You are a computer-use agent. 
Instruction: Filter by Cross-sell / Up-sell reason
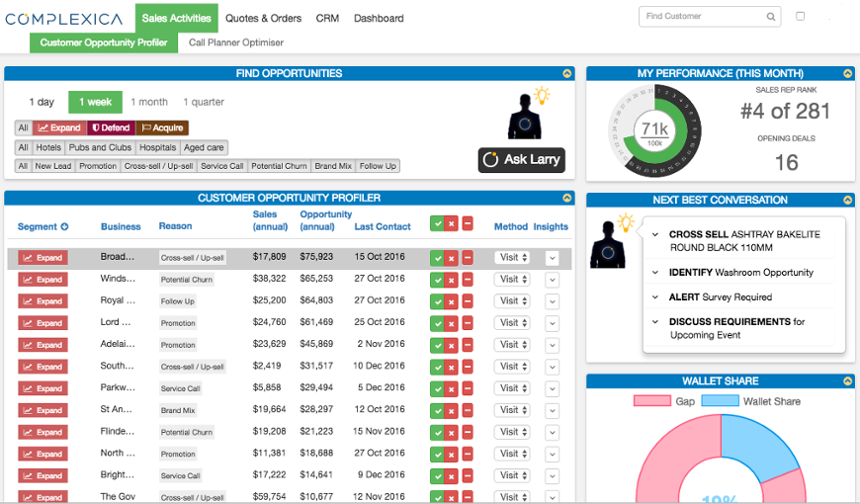tap(159, 166)
